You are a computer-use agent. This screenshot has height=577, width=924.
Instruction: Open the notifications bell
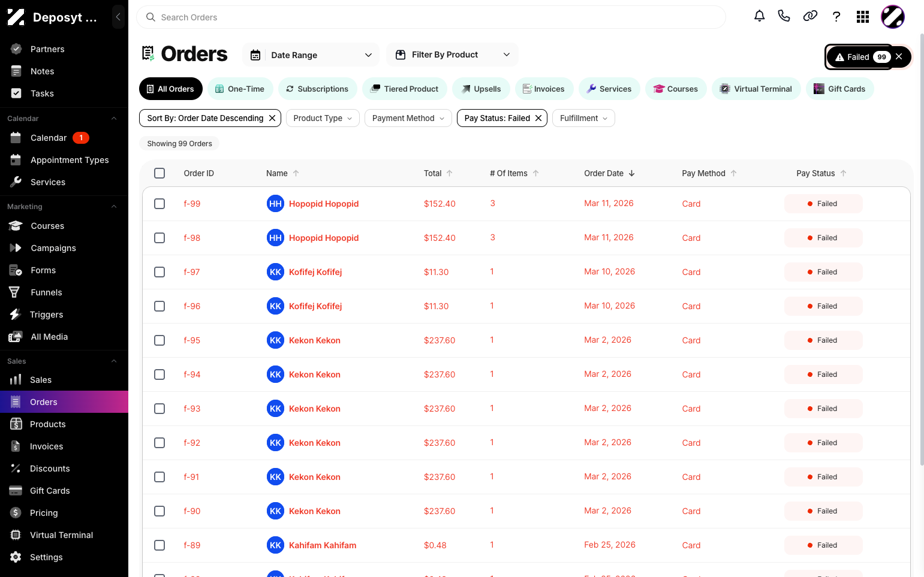click(x=759, y=16)
